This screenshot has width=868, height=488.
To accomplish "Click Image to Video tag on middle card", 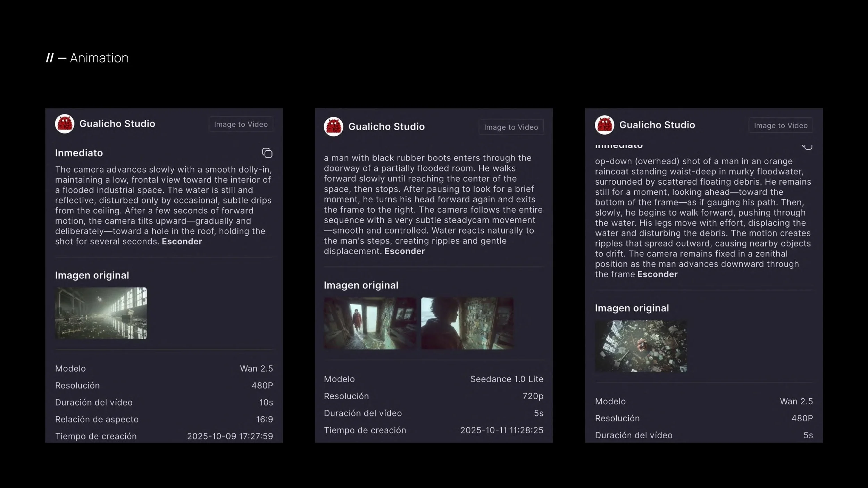I will [511, 127].
